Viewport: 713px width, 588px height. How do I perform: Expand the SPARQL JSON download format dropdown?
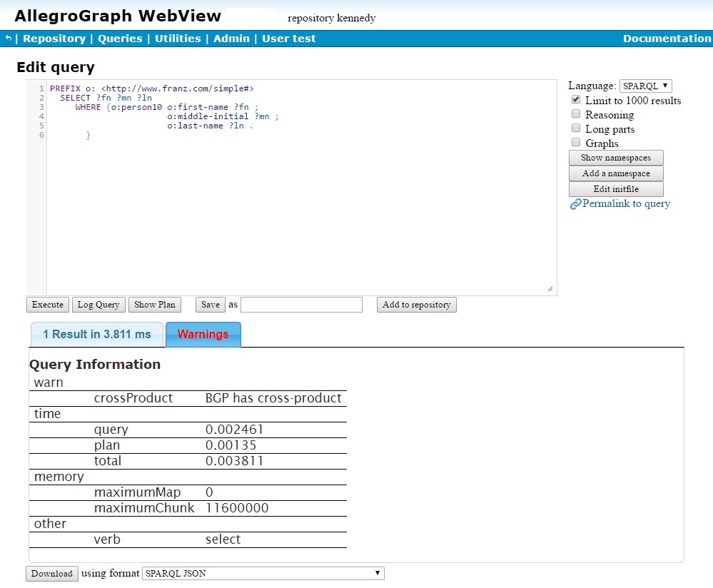click(x=263, y=573)
